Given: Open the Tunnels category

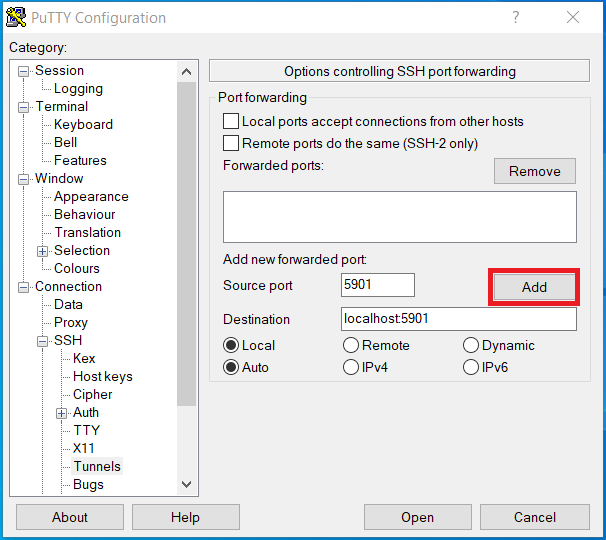Looking at the screenshot, I should [96, 467].
